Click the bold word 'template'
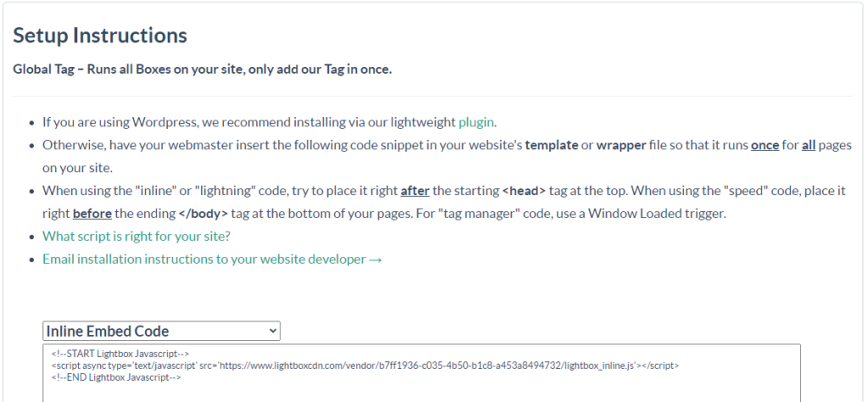868x402 pixels. (x=552, y=145)
